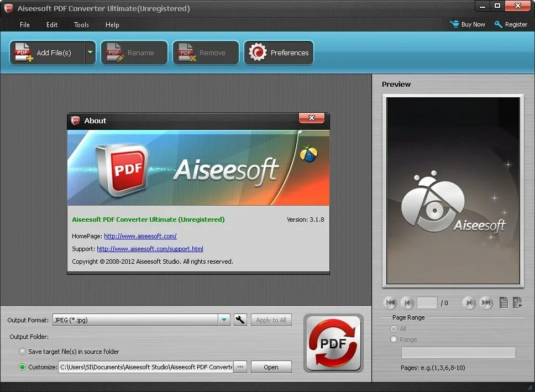Open Preferences from the toolbar
535x392 pixels.
(x=279, y=53)
